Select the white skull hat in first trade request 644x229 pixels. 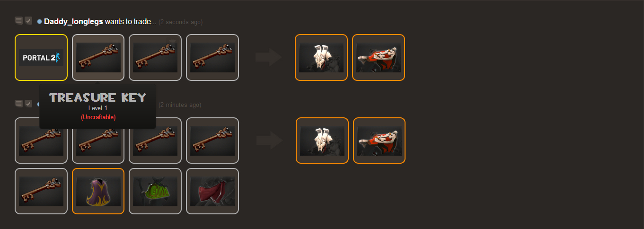pyautogui.click(x=321, y=57)
